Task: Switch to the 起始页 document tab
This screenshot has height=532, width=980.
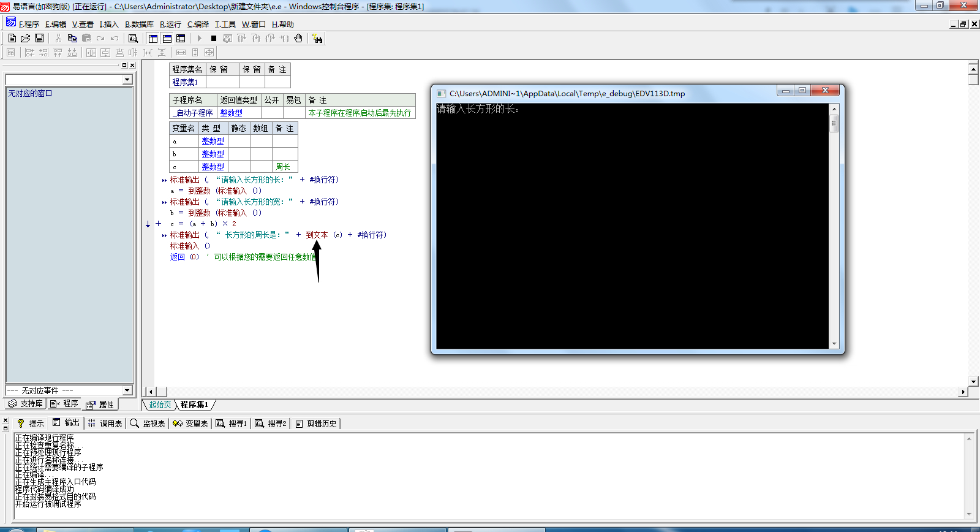Action: [160, 405]
